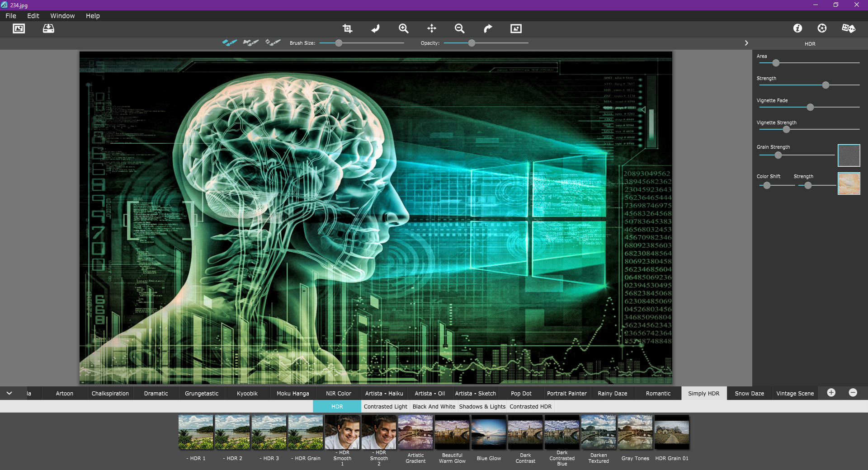
Task: Adjust the Brush Size slider
Action: point(339,43)
